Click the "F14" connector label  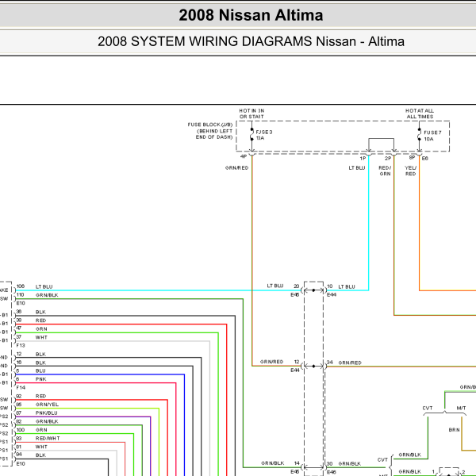click(21, 388)
